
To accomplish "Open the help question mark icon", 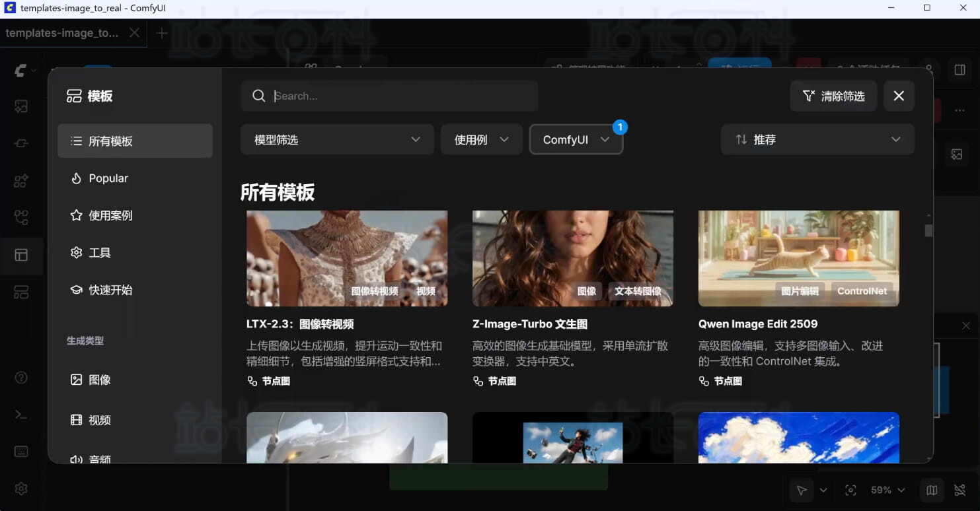I will [x=21, y=378].
